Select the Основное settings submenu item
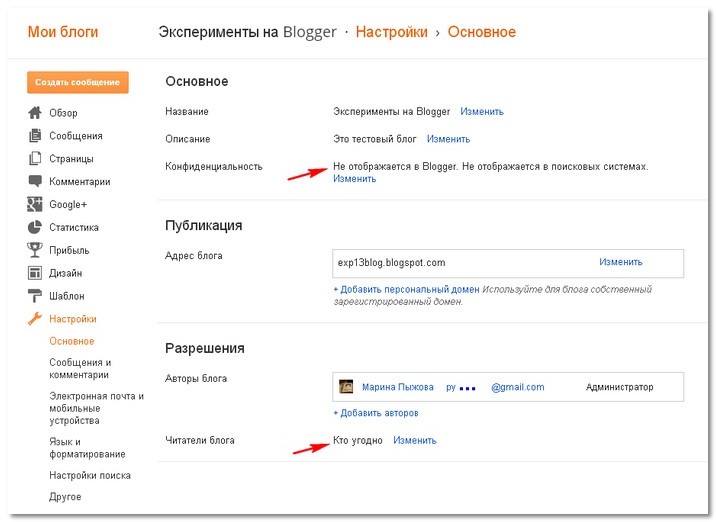This screenshot has width=716, height=522. pyautogui.click(x=72, y=341)
